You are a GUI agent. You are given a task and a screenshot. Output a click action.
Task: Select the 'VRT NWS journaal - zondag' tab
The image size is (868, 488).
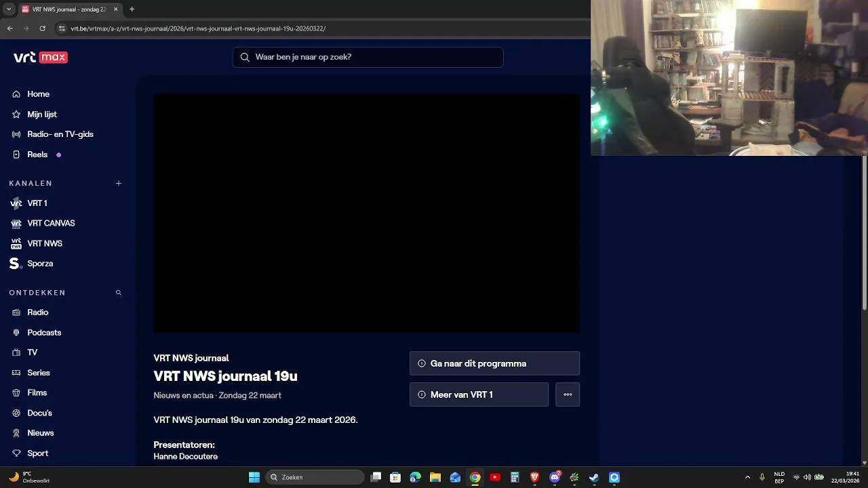[x=69, y=9]
